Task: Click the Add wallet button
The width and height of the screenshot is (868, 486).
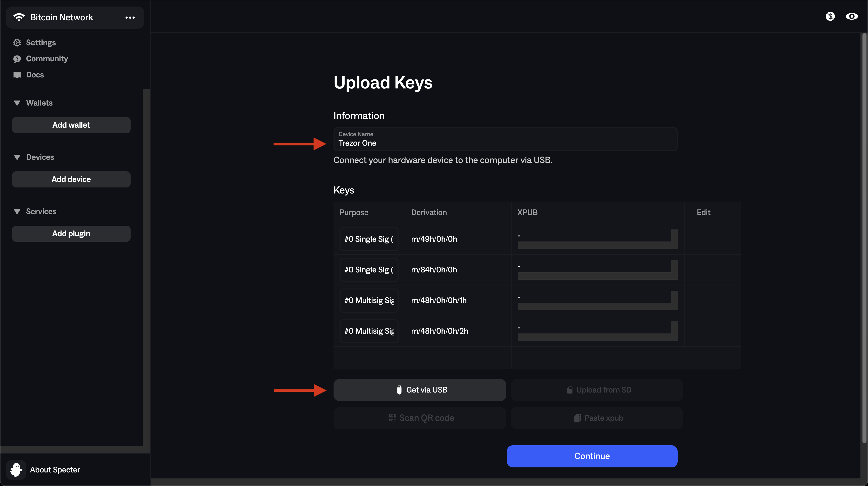Action: coord(71,125)
